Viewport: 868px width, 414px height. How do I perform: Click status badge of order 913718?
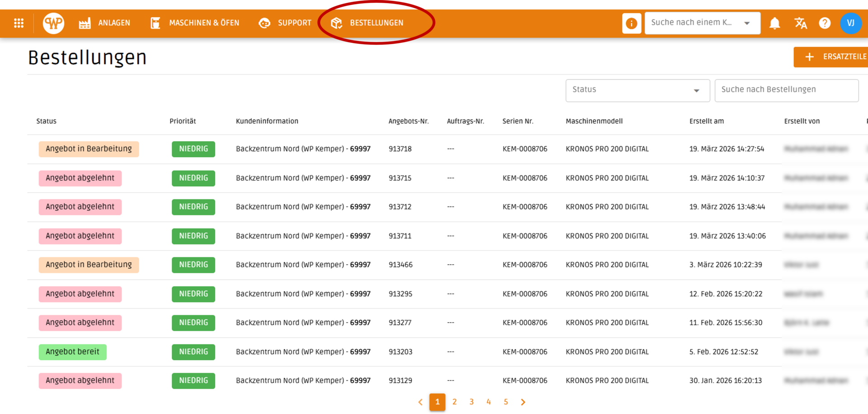point(89,149)
